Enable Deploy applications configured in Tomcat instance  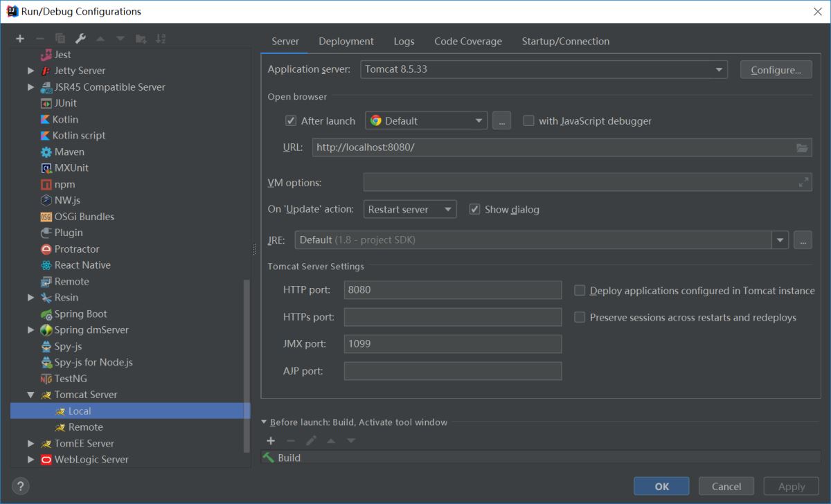pos(580,291)
